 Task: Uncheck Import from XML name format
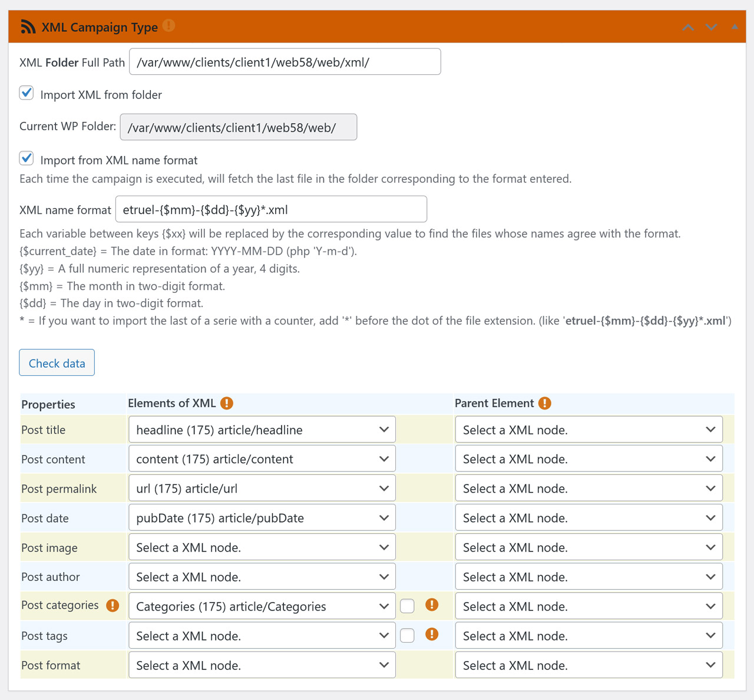tap(27, 159)
